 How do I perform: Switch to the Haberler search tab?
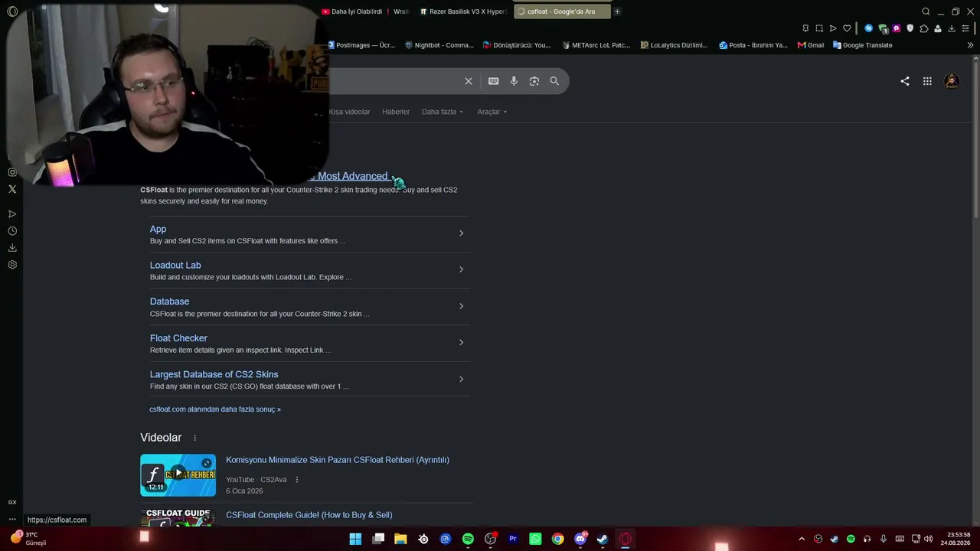(x=396, y=112)
